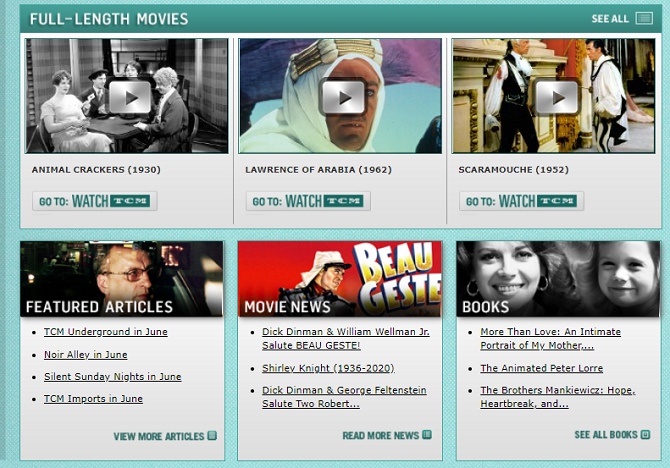Screen dimensions: 670x468
Task: Open the Books banner image
Action: pyautogui.click(x=558, y=279)
